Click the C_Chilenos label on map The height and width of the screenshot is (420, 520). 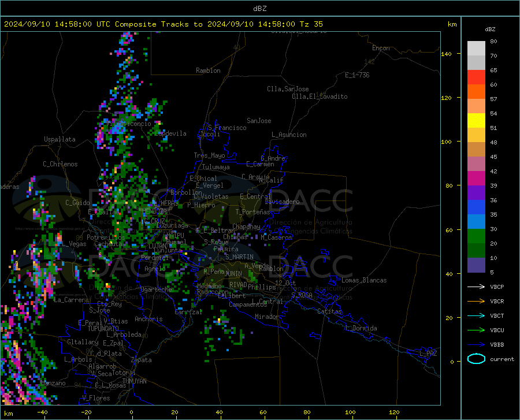click(x=60, y=164)
